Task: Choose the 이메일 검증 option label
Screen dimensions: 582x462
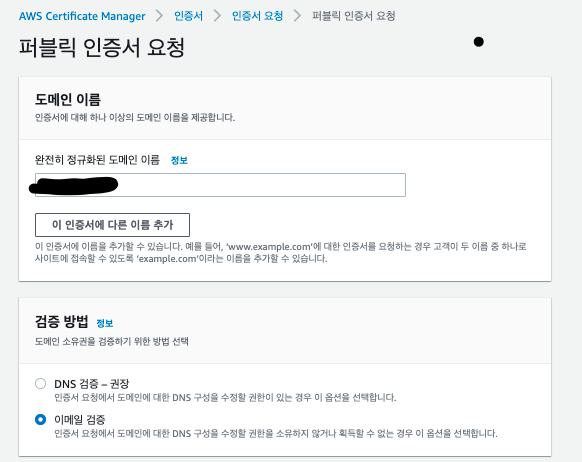Action: pos(80,419)
